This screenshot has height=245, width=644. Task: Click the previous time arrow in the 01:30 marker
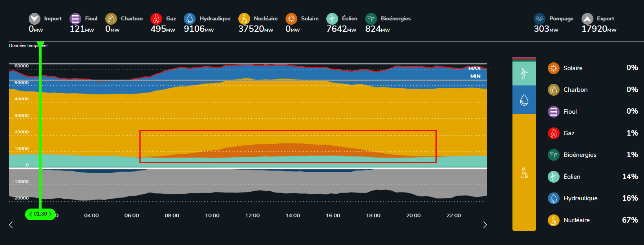click(x=31, y=214)
